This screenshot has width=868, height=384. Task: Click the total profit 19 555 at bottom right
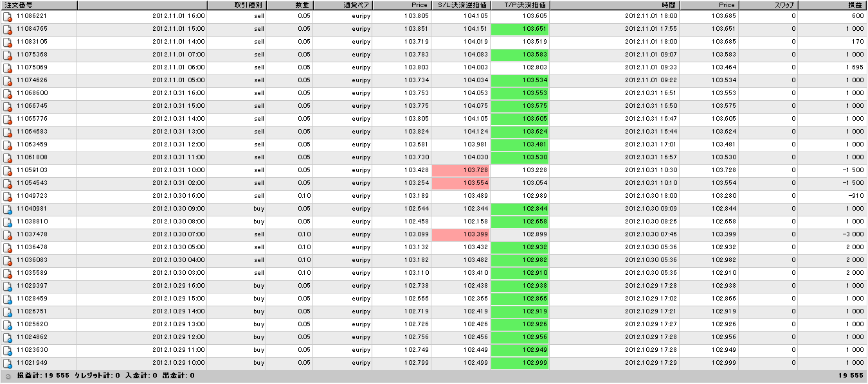point(851,376)
